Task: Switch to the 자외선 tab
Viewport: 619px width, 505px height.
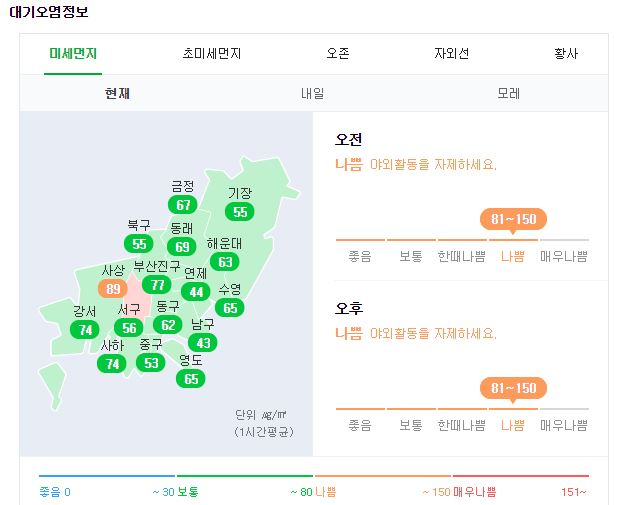Action: (x=452, y=53)
